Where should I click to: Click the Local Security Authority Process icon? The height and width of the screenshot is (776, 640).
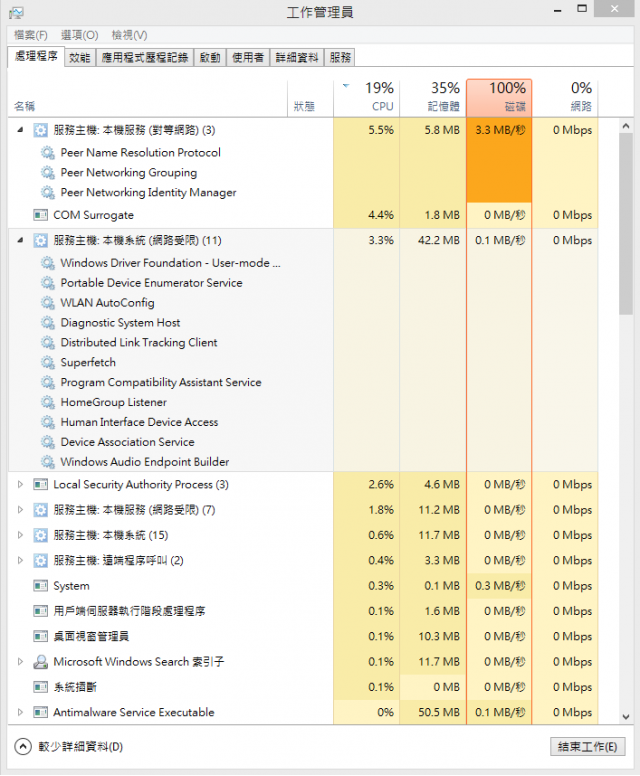[x=40, y=484]
